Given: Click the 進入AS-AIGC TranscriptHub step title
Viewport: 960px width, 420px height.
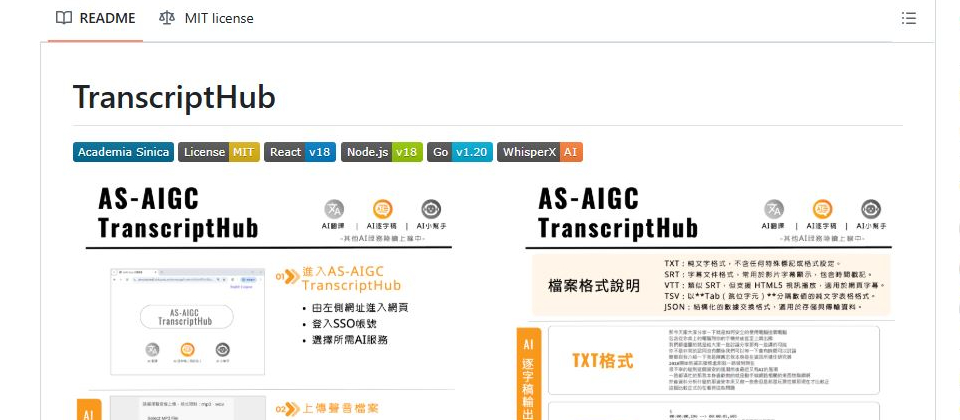Looking at the screenshot, I should click(x=351, y=279).
